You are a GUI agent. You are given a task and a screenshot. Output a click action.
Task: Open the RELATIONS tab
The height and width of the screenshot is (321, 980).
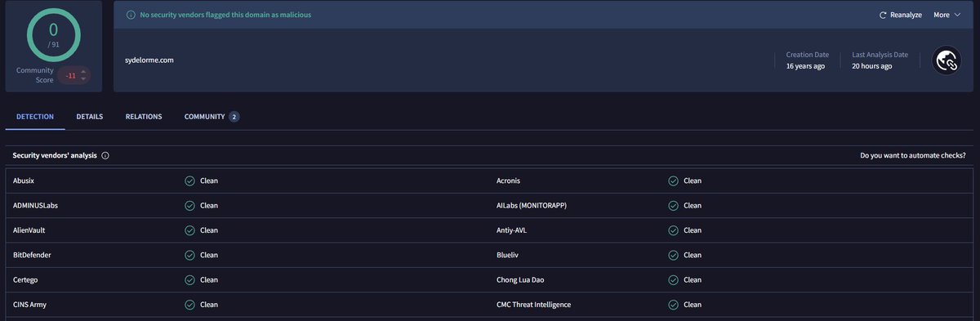coord(144,117)
